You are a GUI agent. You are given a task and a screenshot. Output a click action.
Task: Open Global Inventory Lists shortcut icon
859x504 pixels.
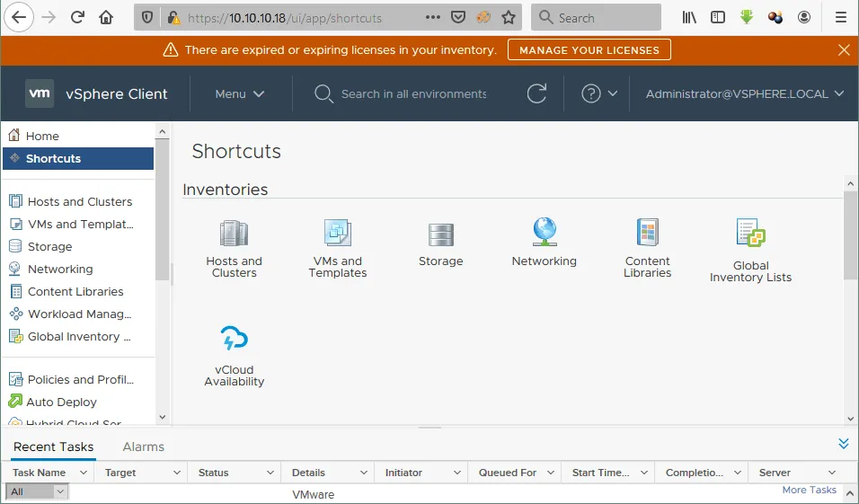click(x=750, y=234)
